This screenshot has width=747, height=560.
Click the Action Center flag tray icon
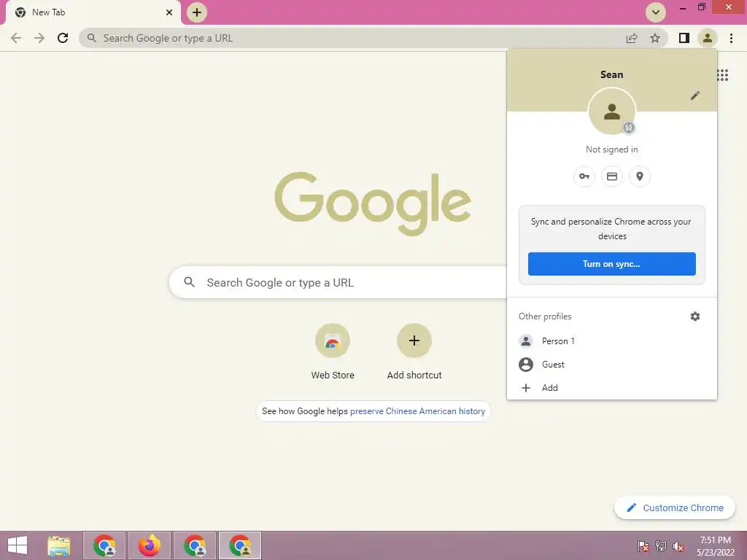[643, 546]
